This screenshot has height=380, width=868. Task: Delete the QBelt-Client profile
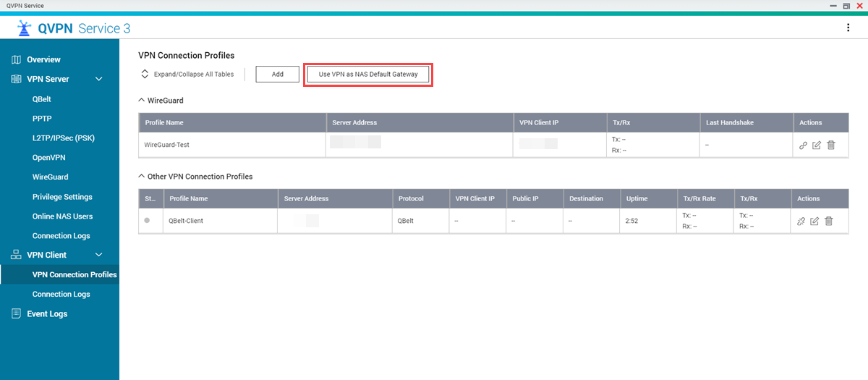click(829, 221)
